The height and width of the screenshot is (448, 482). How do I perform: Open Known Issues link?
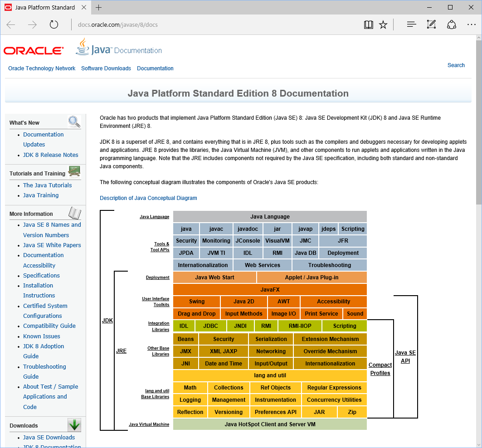coord(42,336)
